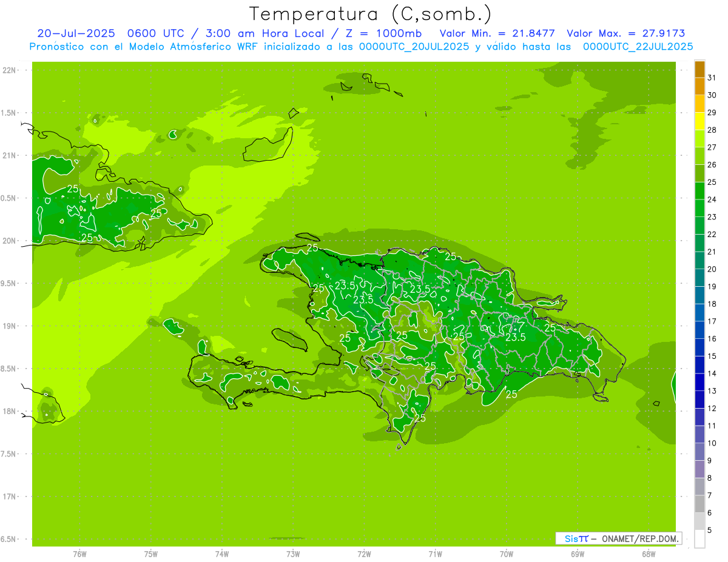The image size is (728, 562).
Task: Select the dark blue legend swatch between 12 and 13
Action: pos(699,400)
